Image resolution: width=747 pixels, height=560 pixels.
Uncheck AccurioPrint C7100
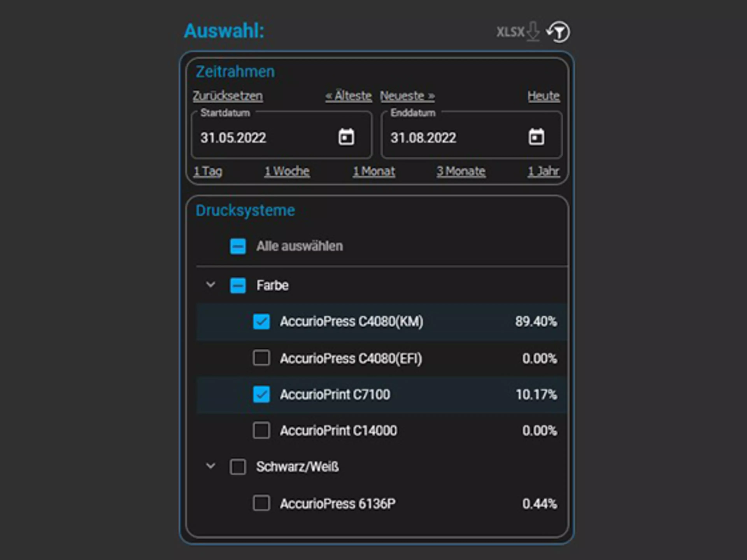(x=261, y=394)
